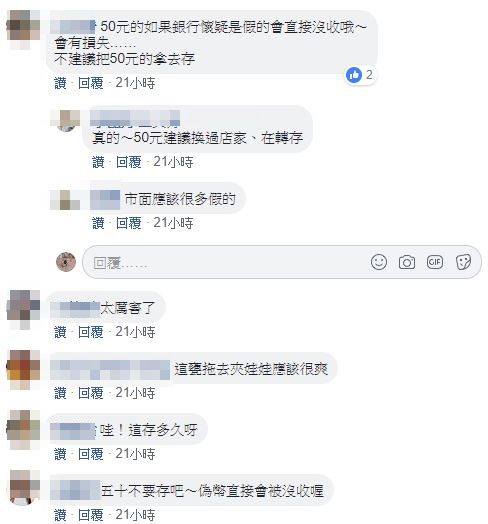
Task: Like the 太厲害了 comment
Action: tap(60, 332)
